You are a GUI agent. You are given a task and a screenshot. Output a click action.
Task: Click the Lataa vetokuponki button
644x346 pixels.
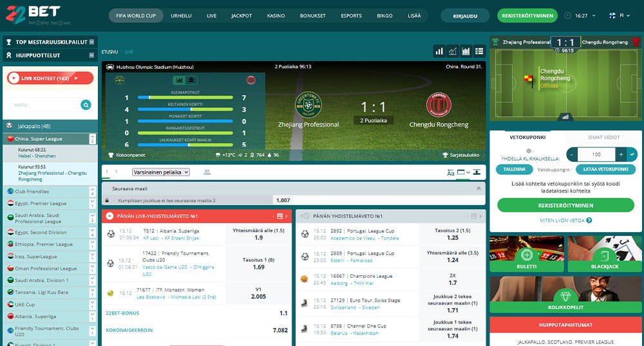606,169
